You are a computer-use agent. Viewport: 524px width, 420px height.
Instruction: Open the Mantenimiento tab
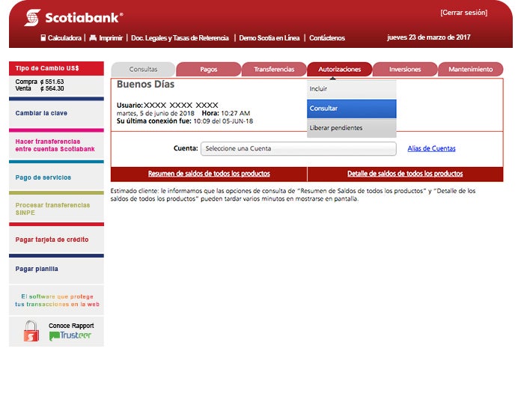(470, 70)
